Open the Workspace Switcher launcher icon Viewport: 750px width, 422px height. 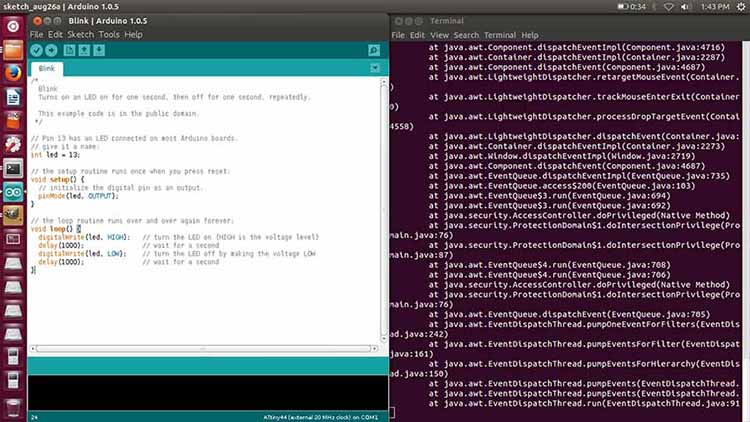pyautogui.click(x=13, y=239)
